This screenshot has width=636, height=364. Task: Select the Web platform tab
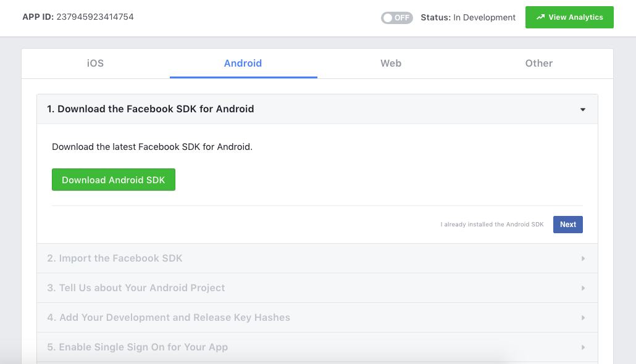[x=391, y=63]
